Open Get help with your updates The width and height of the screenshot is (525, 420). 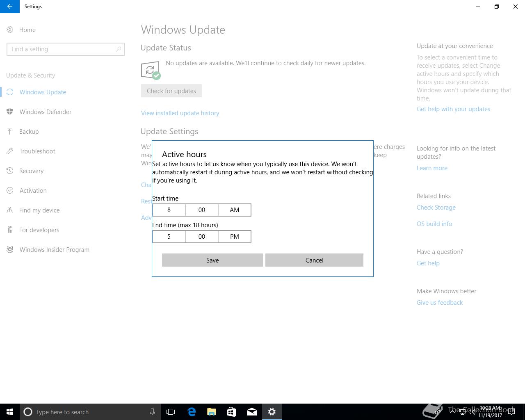click(453, 109)
